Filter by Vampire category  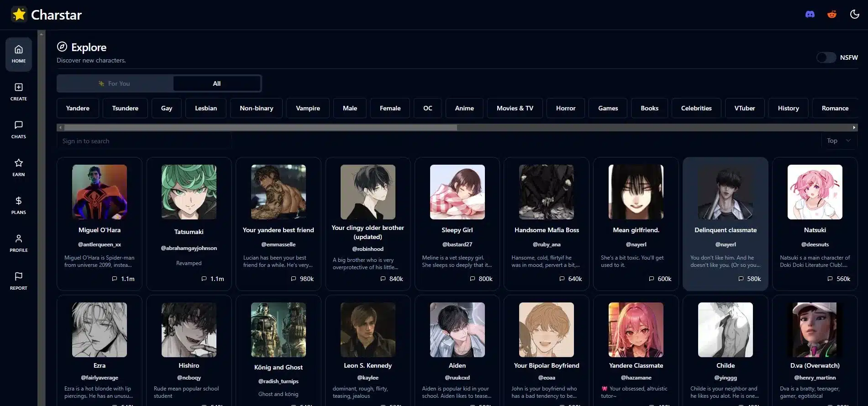308,108
